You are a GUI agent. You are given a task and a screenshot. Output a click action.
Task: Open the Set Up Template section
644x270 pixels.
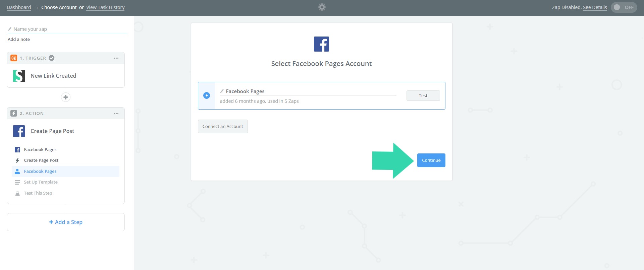[41, 182]
